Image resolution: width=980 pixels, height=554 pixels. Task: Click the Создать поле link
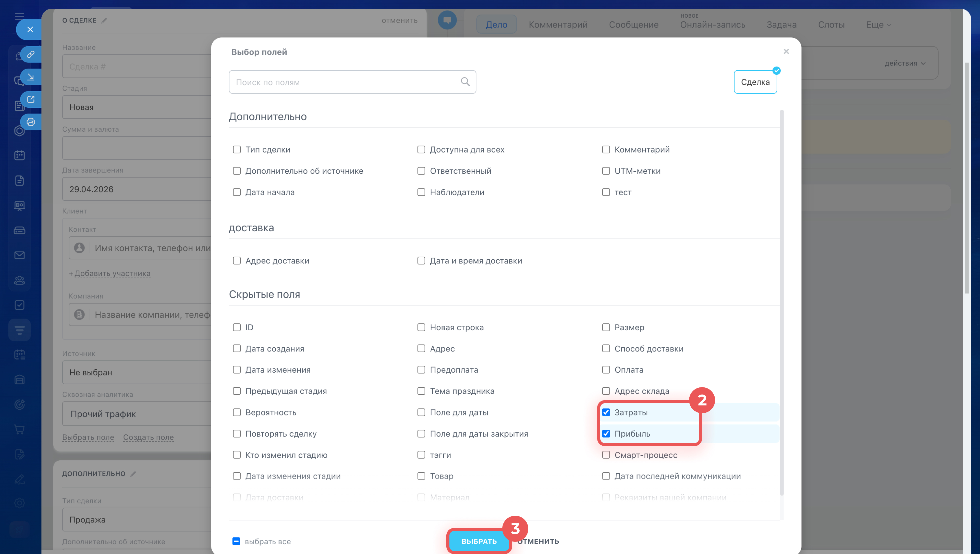(x=148, y=437)
